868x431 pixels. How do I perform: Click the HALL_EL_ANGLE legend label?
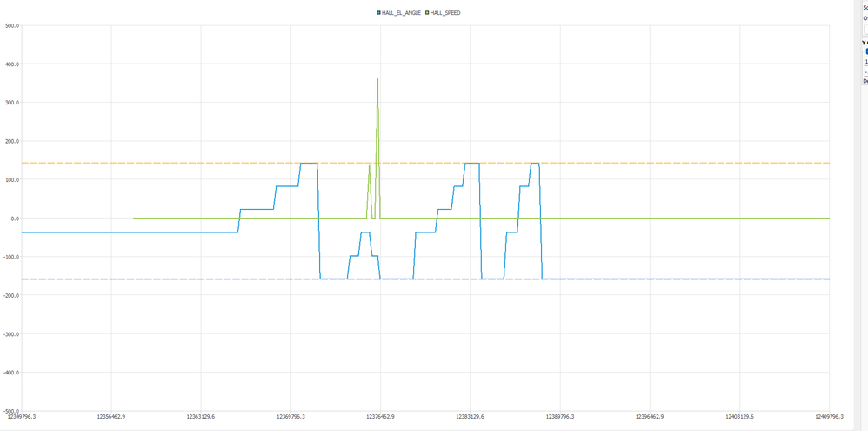(x=401, y=13)
